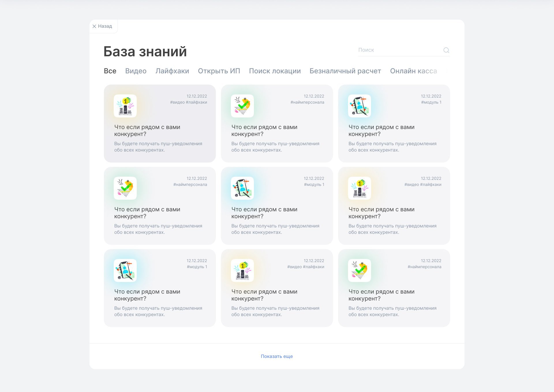Select Безналичный расчет tab
This screenshot has height=392, width=554.
(345, 71)
